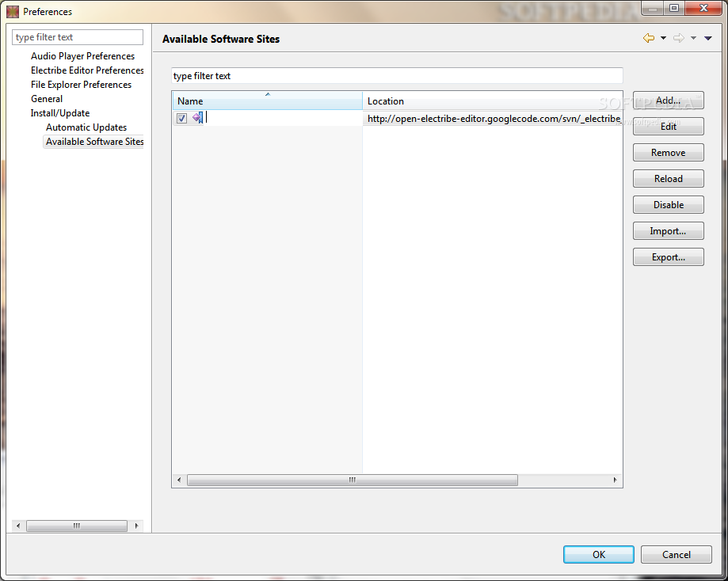The width and height of the screenshot is (728, 581).
Task: Open File Explorer Preferences page
Action: [81, 85]
